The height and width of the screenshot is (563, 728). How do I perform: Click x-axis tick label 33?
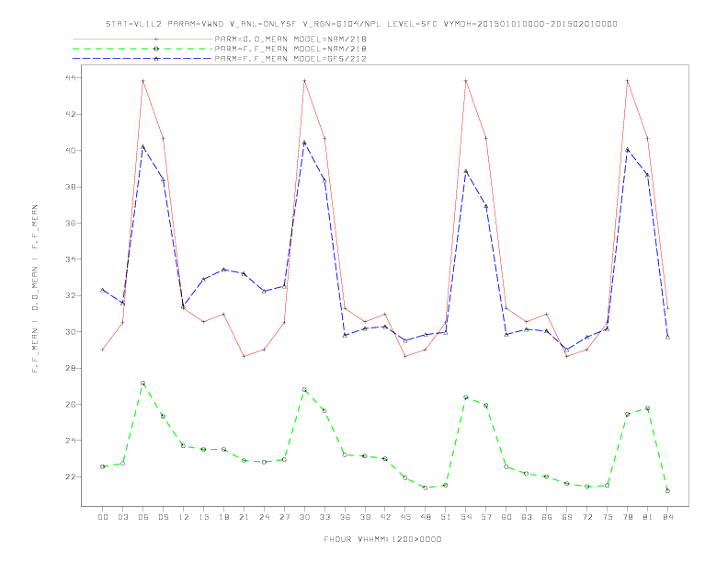pos(324,517)
